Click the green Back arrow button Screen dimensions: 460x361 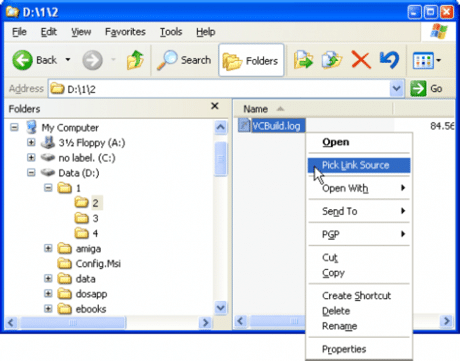pyautogui.click(x=22, y=60)
